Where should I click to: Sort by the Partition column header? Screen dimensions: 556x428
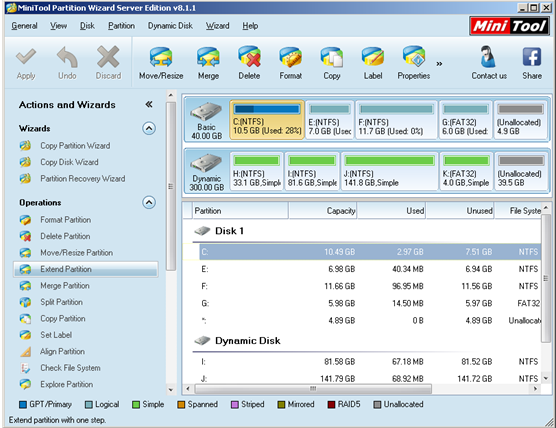tap(240, 211)
